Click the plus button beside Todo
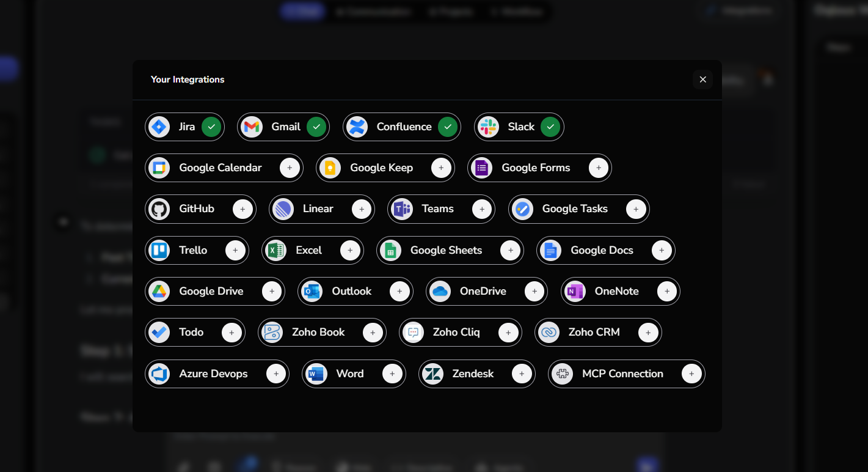This screenshot has height=472, width=868. coord(232,333)
